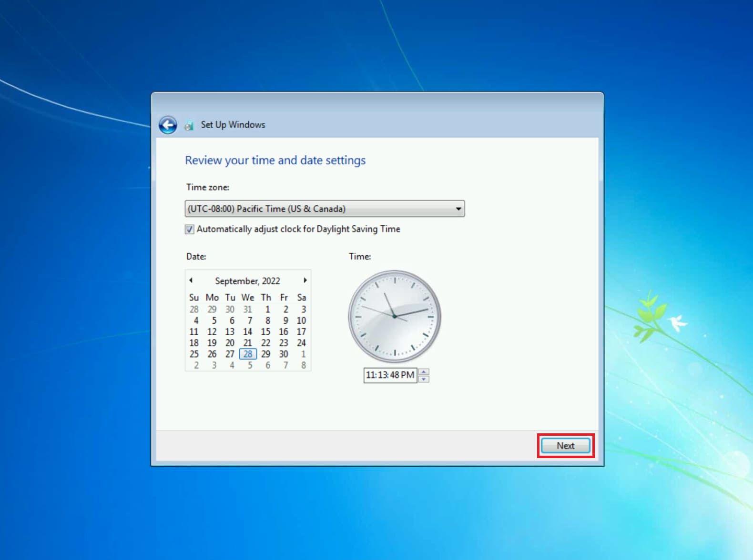Select September 18 in the calendar
The height and width of the screenshot is (560, 753).
pyautogui.click(x=194, y=343)
